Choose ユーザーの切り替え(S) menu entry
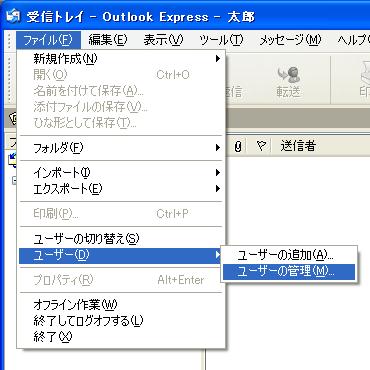The image size is (370, 370). tap(121, 239)
